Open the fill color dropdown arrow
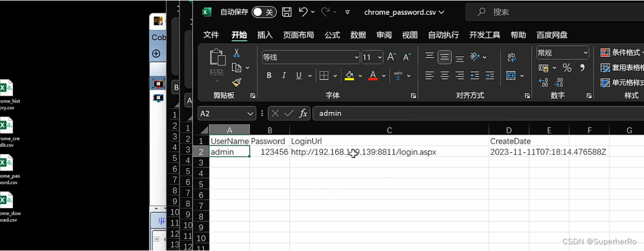The width and height of the screenshot is (644, 251). 361,76
